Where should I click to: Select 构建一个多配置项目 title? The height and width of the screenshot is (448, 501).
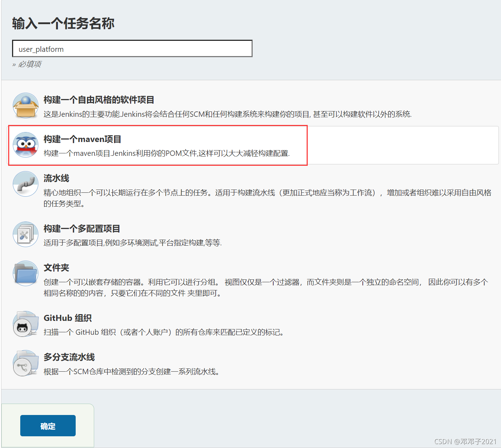tap(82, 229)
